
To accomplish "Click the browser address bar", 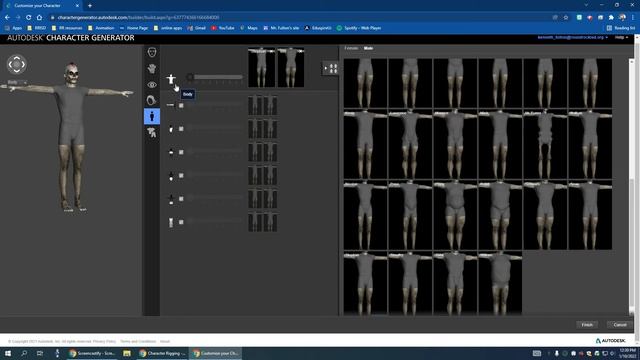I will tap(302, 18).
